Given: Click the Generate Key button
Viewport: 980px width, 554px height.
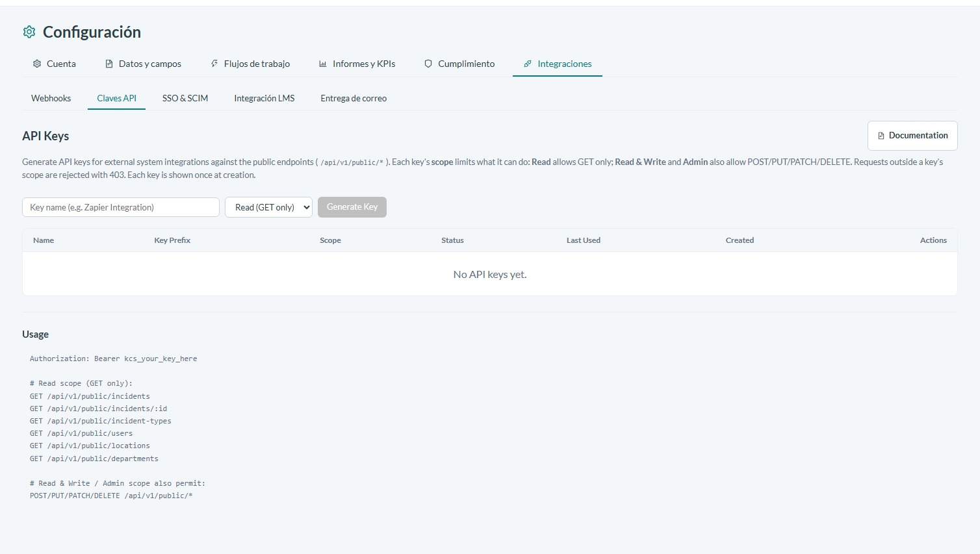Looking at the screenshot, I should 352,207.
